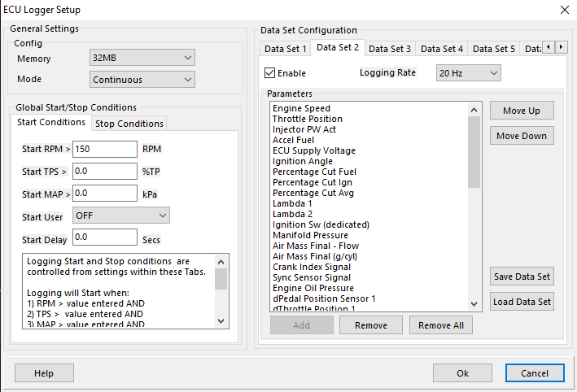The height and width of the screenshot is (392, 577).
Task: Click the parameters list scroll up arrow
Action: [474, 110]
